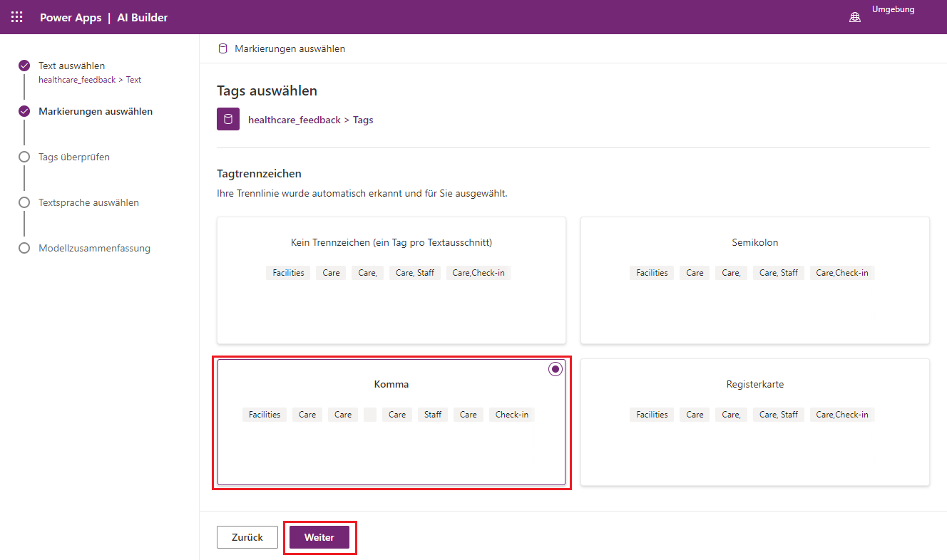Click the Text auswählen completed checkmark icon
The height and width of the screenshot is (560, 947).
click(x=24, y=66)
